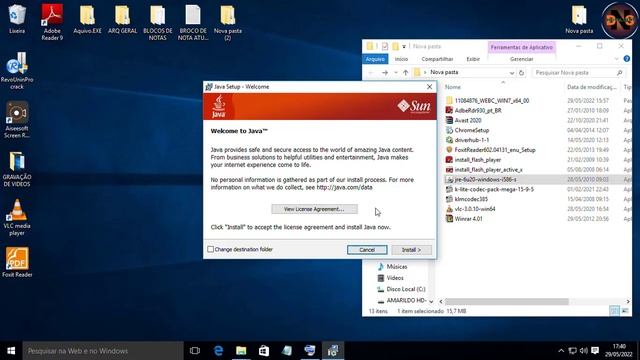Select RevoUninPro crack desktop icon
The width and height of the screenshot is (640, 360).
coord(17,71)
